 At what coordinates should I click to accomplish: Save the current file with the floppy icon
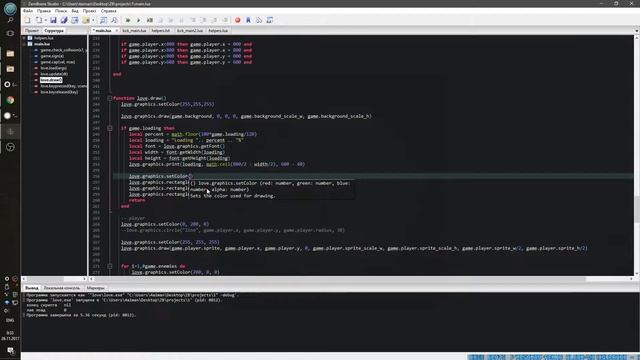(x=53, y=20)
